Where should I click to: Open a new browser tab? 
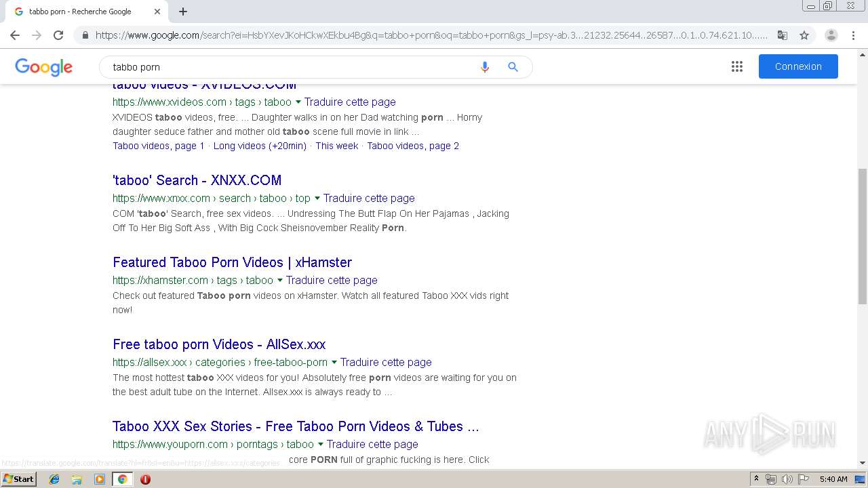click(x=183, y=12)
